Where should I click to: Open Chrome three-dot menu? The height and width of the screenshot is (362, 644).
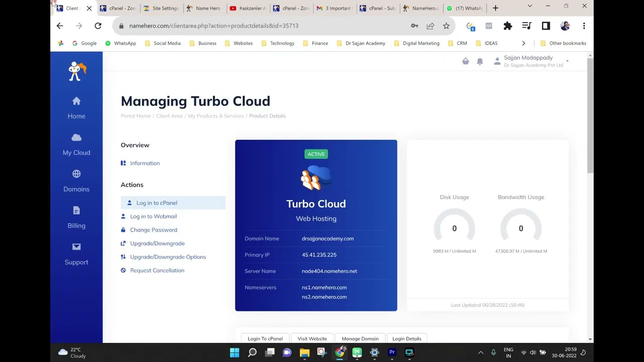click(584, 26)
